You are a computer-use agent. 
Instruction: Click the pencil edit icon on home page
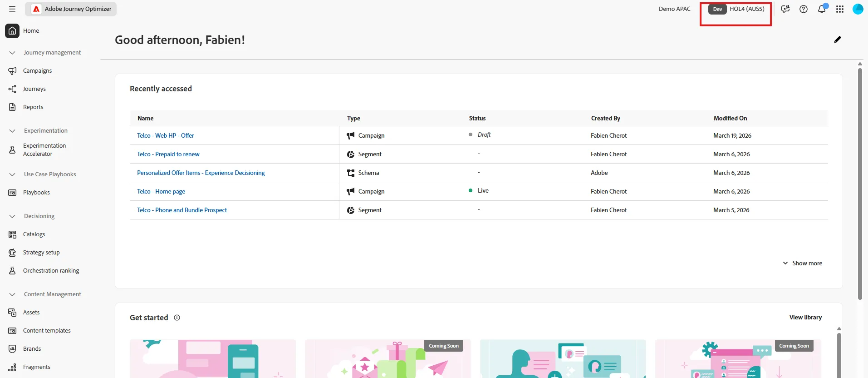(x=838, y=40)
